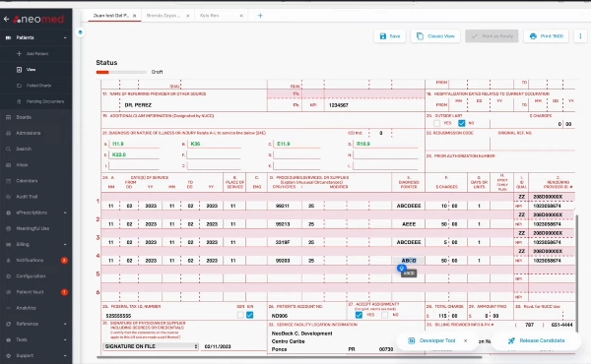Click the Admissions sidebar icon
591x364 pixels.
click(x=8, y=133)
